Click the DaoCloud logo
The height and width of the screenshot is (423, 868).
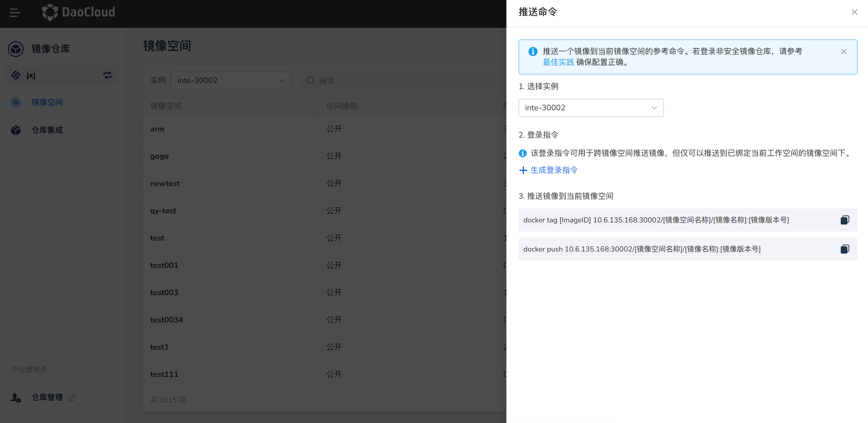coord(78,12)
